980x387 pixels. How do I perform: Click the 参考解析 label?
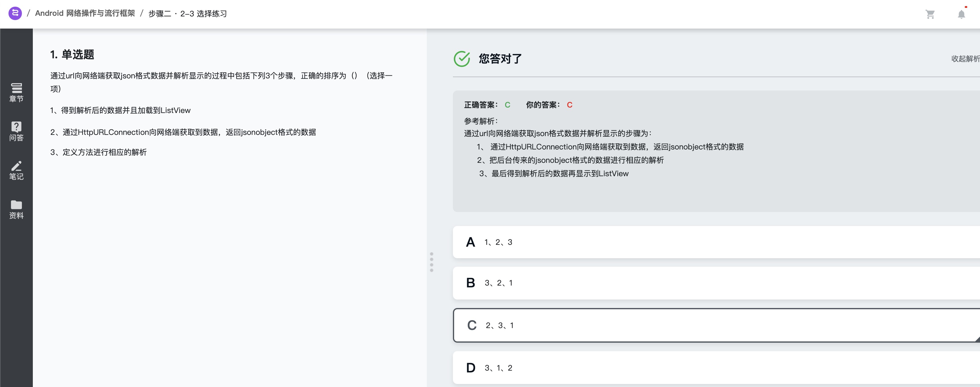click(x=481, y=121)
